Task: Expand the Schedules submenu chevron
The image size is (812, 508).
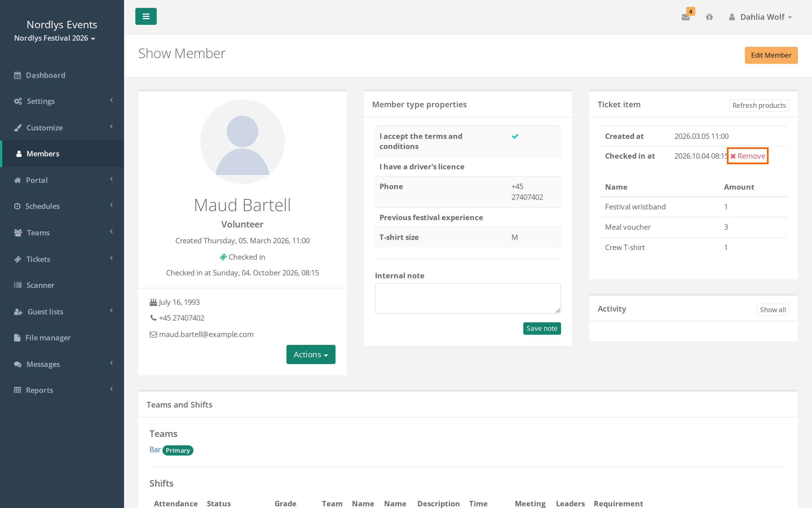Action: coord(111,205)
